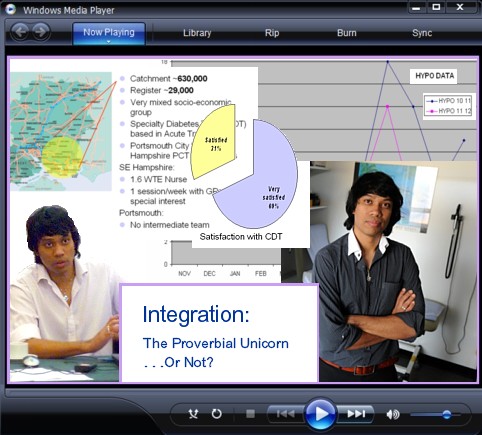This screenshot has height=435, width=482.
Task: Switch to the Library tab
Action: coord(197,33)
